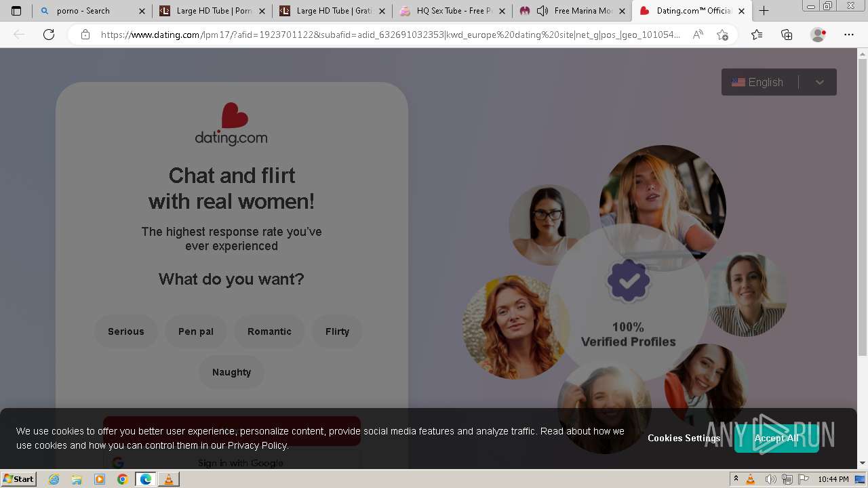
Task: Switch to the 'HQ Sex Tube' tab
Action: click(x=452, y=11)
